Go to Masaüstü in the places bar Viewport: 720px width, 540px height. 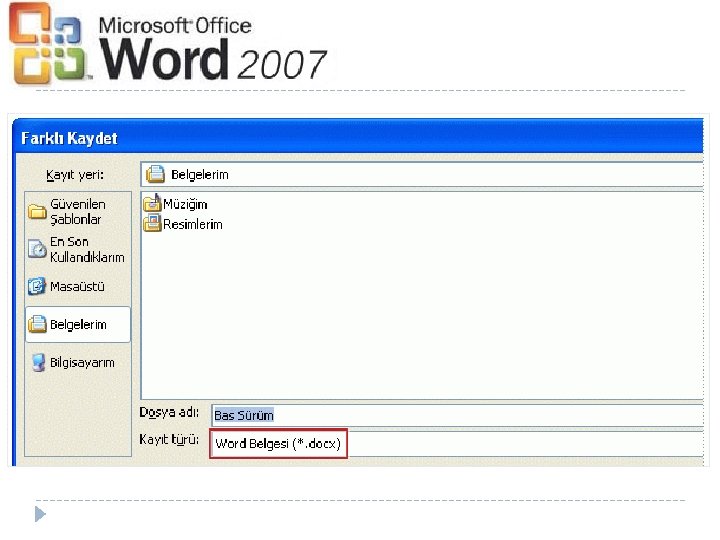pyautogui.click(x=77, y=287)
